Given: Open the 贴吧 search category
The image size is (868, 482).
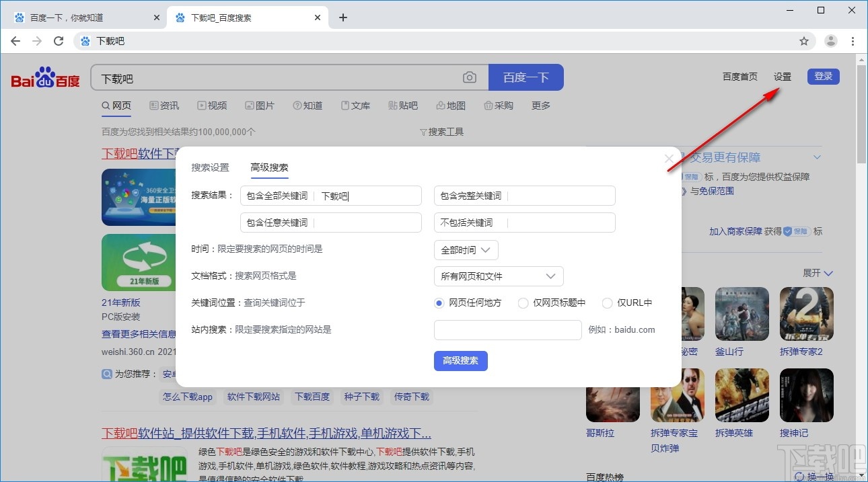Looking at the screenshot, I should point(403,106).
